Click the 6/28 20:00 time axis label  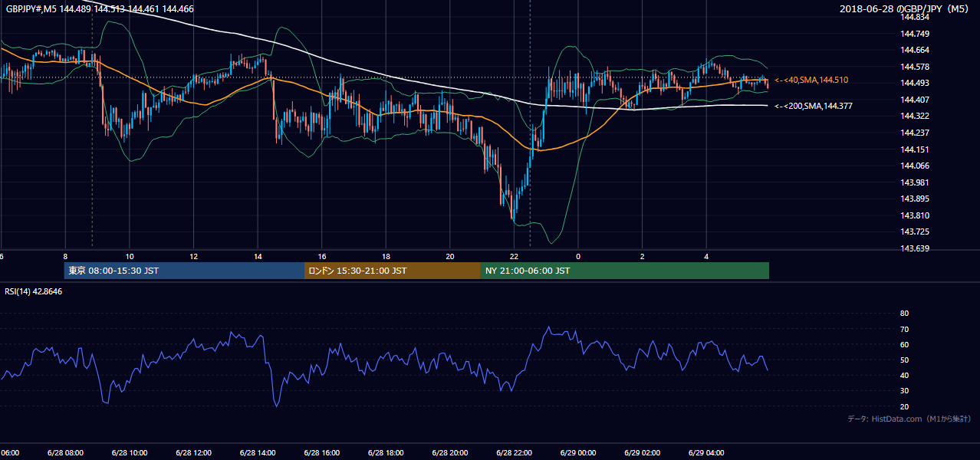449,453
